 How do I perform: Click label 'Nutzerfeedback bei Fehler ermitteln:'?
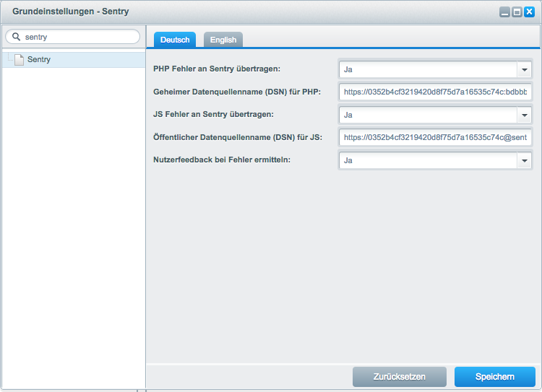click(x=222, y=160)
